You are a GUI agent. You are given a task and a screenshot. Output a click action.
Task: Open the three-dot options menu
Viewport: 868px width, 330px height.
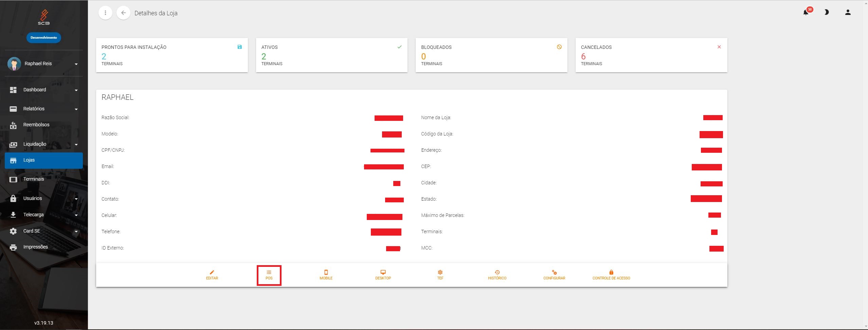point(105,13)
